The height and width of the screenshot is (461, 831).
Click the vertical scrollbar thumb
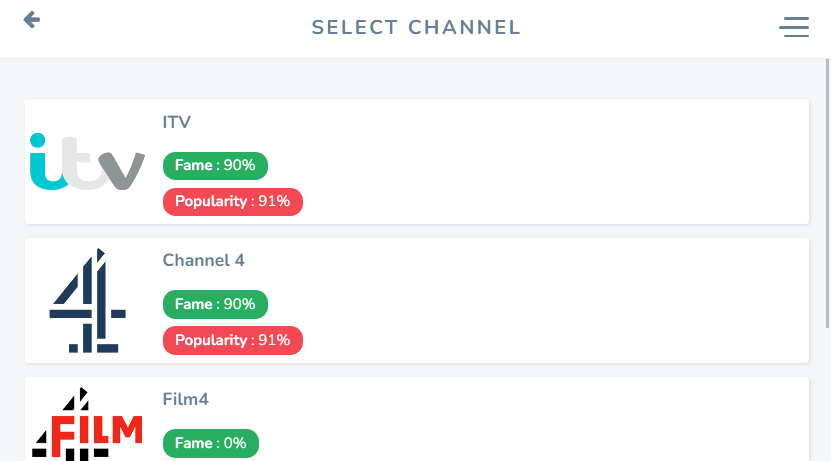pyautogui.click(x=826, y=190)
